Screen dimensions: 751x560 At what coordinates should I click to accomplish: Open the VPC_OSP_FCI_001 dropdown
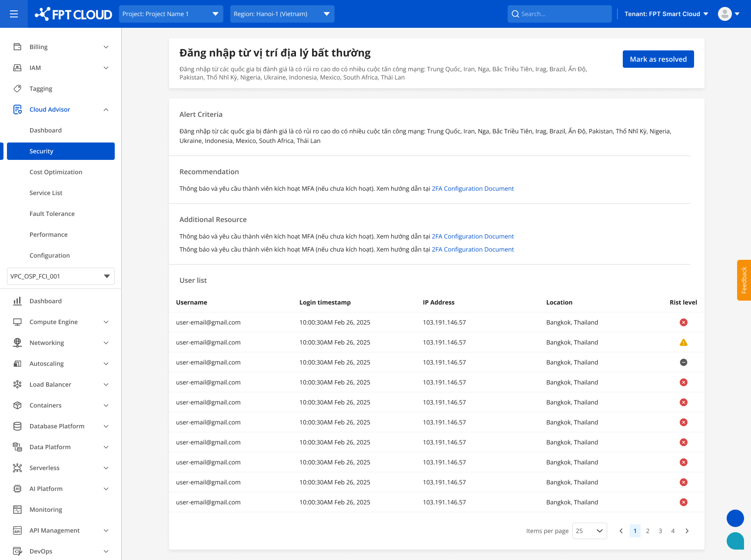61,276
